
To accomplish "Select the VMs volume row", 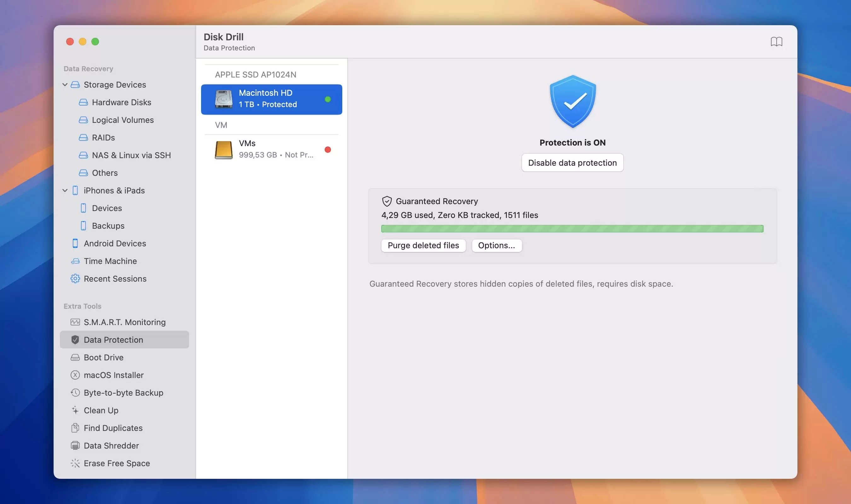I will [x=271, y=150].
